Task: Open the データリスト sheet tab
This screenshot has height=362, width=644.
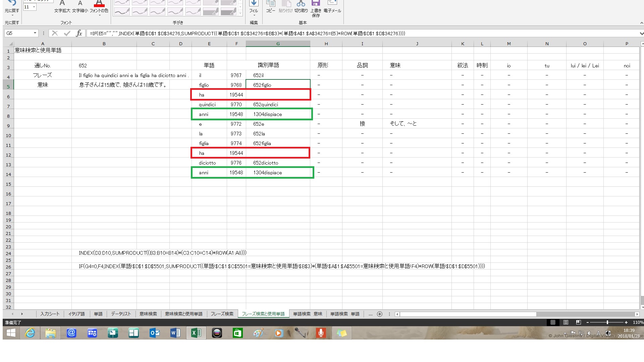Action: coord(121,314)
